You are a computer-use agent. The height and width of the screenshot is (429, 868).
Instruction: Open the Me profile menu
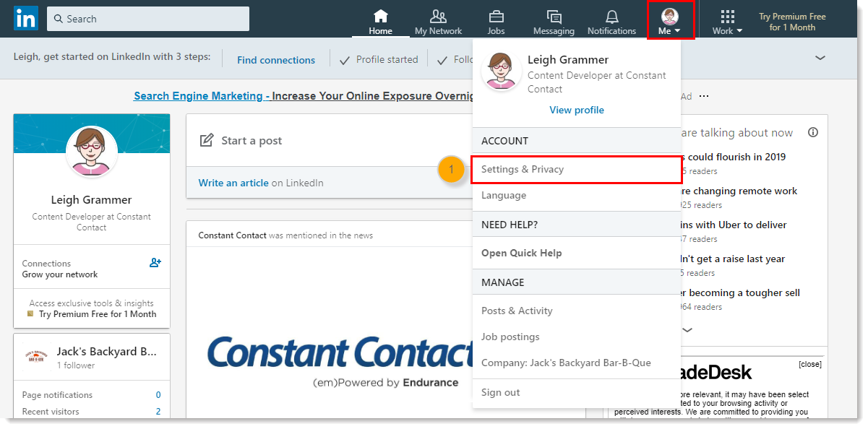tap(670, 21)
